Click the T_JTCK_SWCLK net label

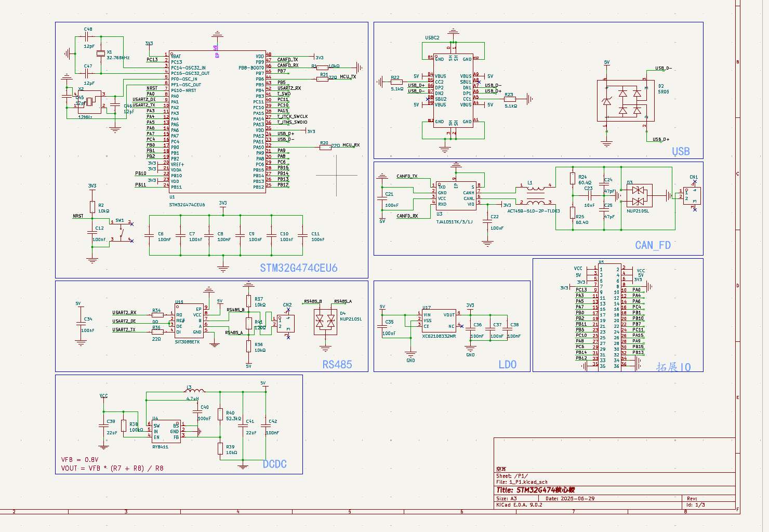292,116
